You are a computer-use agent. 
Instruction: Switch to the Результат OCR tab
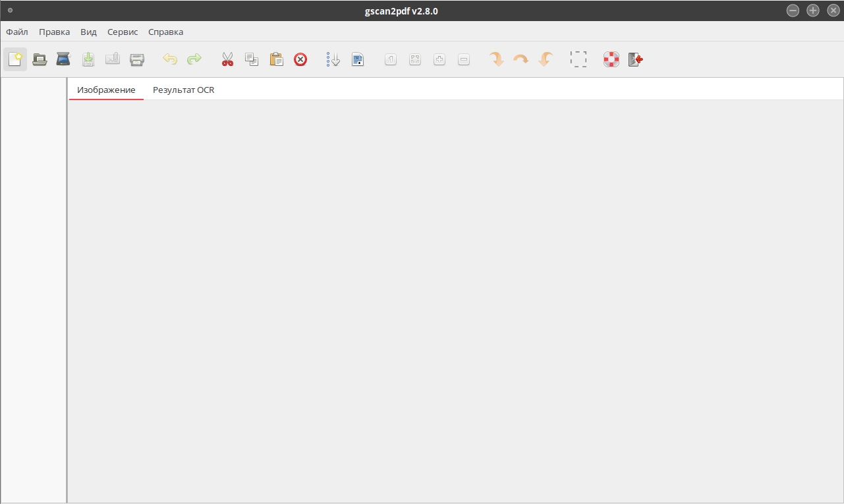pyautogui.click(x=184, y=90)
